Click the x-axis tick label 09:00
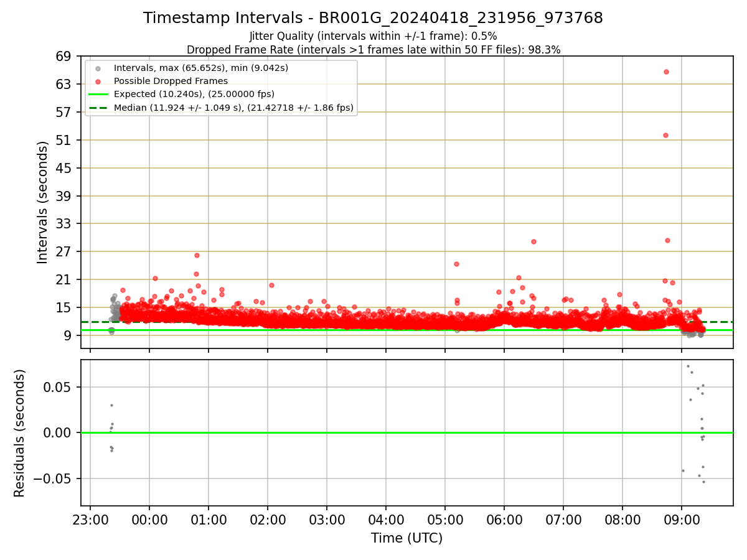Viewport: 747px width, 560px height. point(682,520)
